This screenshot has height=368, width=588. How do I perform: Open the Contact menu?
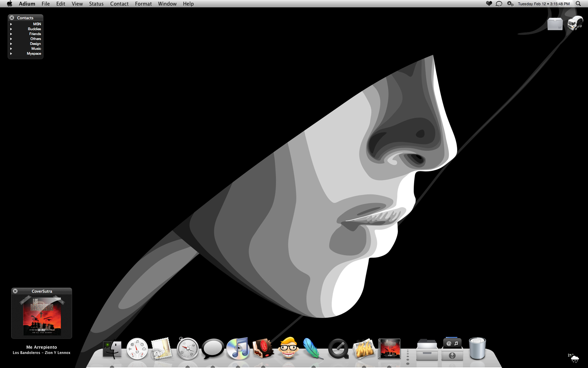(x=119, y=4)
